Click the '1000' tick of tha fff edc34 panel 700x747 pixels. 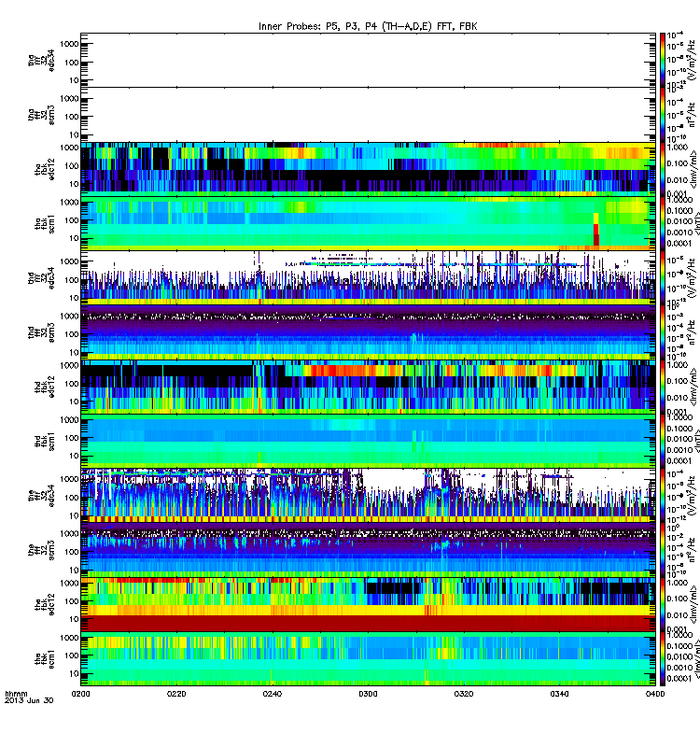point(69,44)
